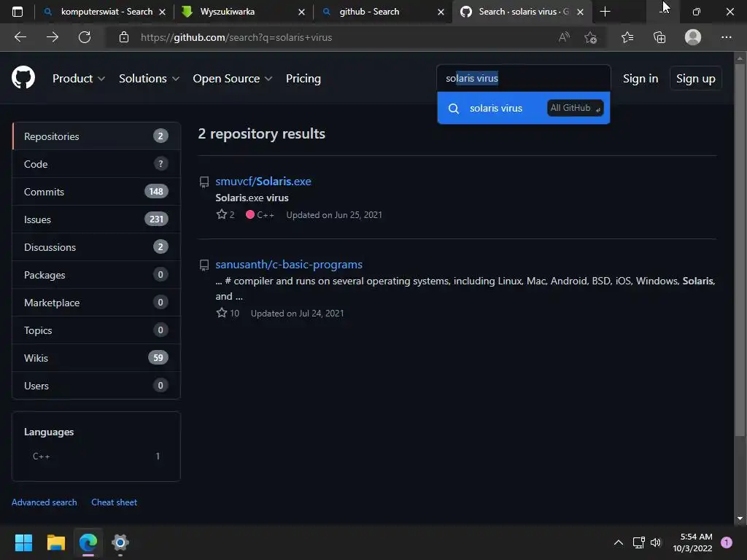This screenshot has width=747, height=560.
Task: Filter by C++ language
Action: [x=96, y=456]
